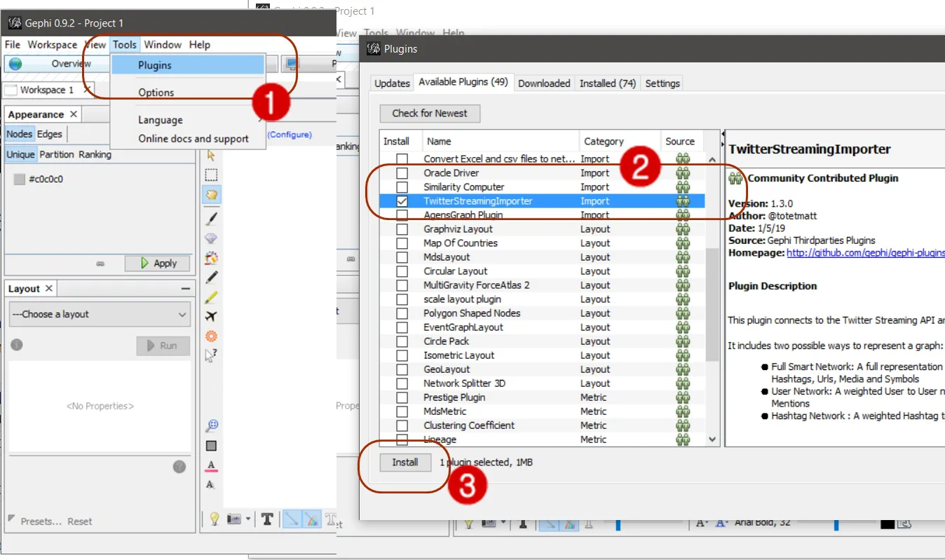This screenshot has width=945, height=560.
Task: Tick the Oracle Driver install checkbox
Action: click(402, 173)
